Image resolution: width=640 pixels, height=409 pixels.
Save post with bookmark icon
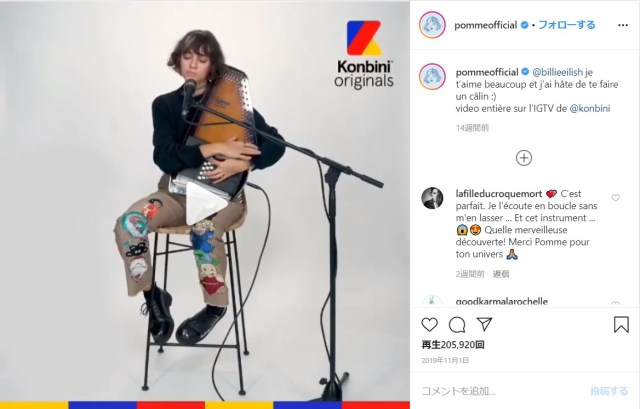621,325
